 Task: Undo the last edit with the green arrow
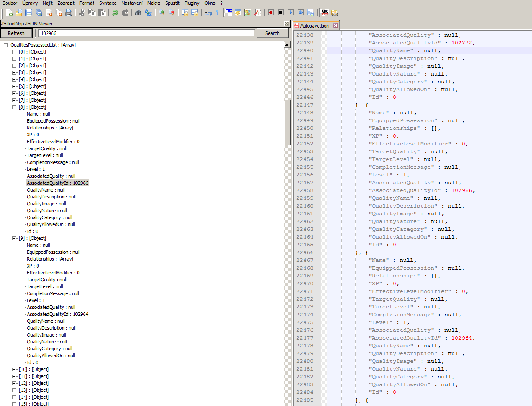115,13
